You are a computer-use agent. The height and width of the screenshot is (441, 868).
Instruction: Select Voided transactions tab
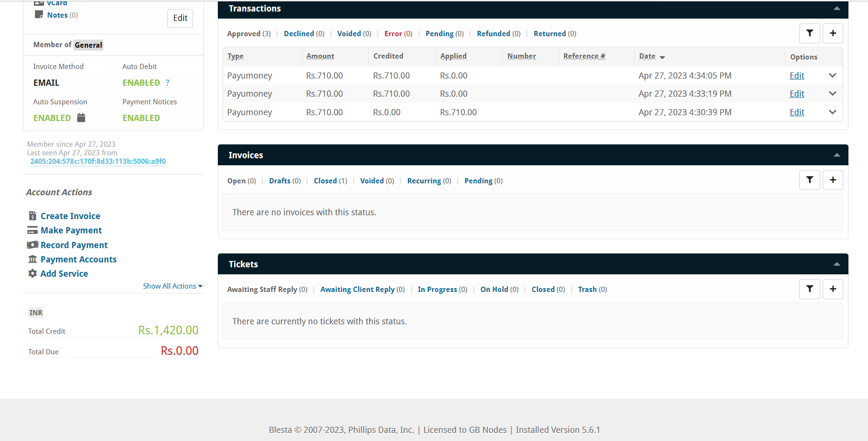354,34
